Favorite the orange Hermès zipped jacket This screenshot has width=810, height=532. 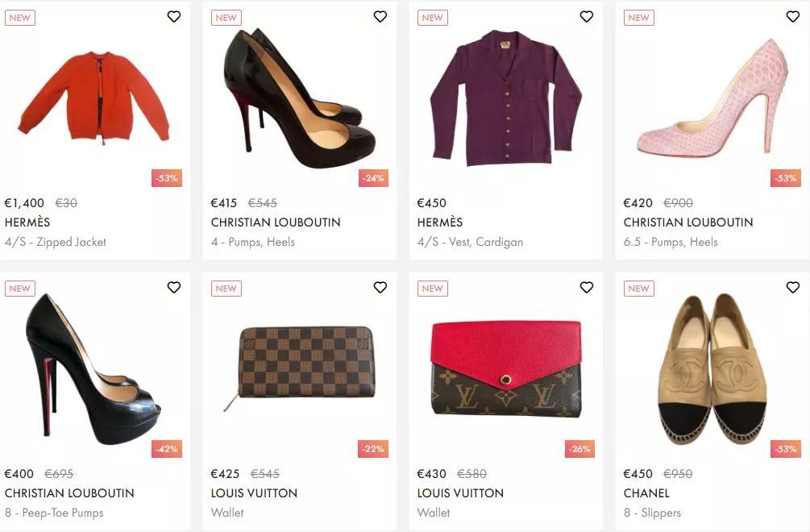tap(174, 17)
